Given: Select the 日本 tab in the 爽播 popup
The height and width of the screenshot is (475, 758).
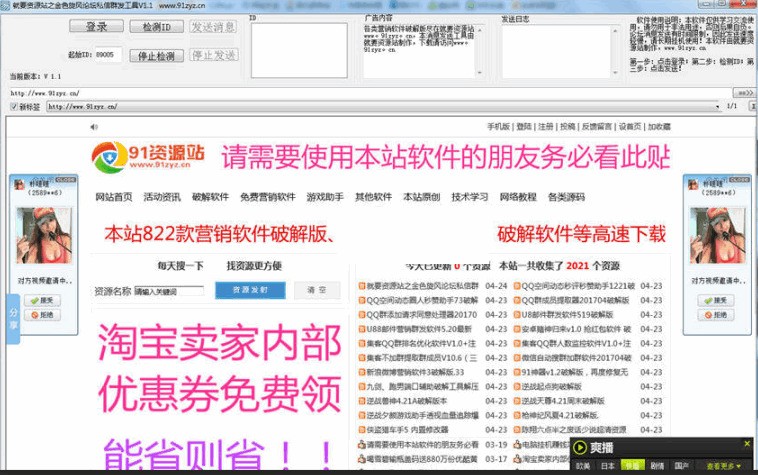Looking at the screenshot, I should pos(607,466).
